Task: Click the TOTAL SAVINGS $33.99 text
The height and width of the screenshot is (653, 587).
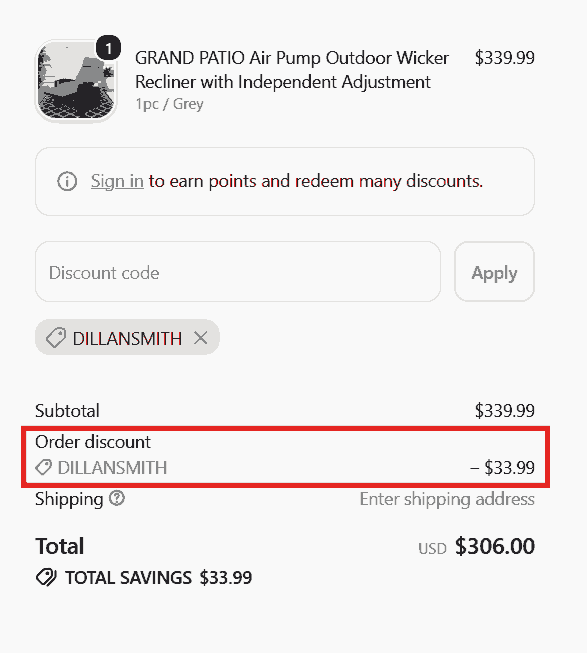Action: pyautogui.click(x=159, y=578)
